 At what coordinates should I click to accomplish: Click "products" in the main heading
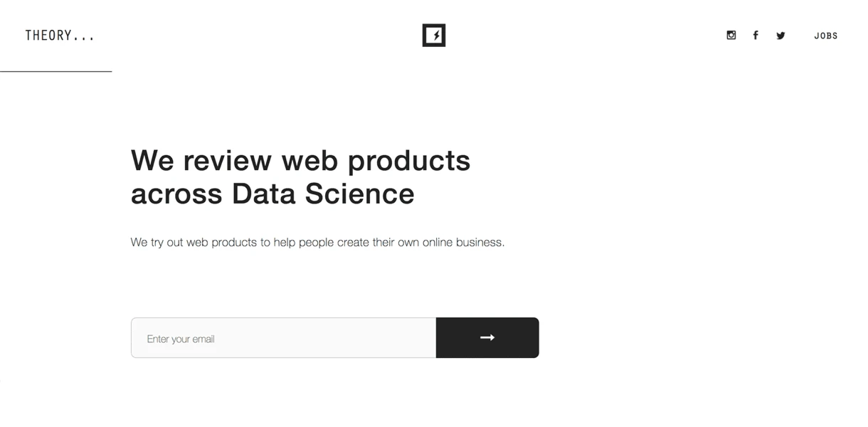[x=409, y=162]
